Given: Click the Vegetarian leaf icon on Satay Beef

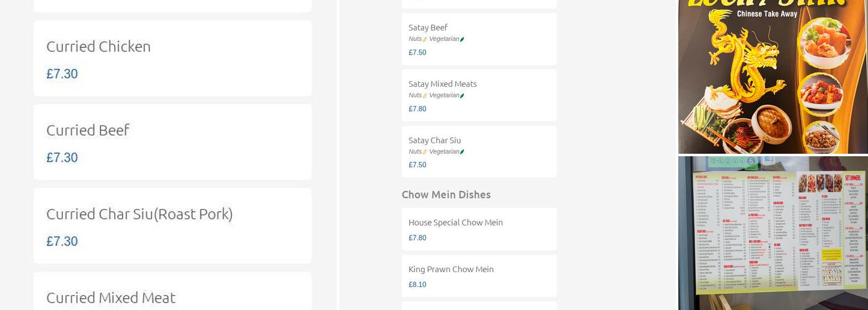Looking at the screenshot, I should point(462,39).
